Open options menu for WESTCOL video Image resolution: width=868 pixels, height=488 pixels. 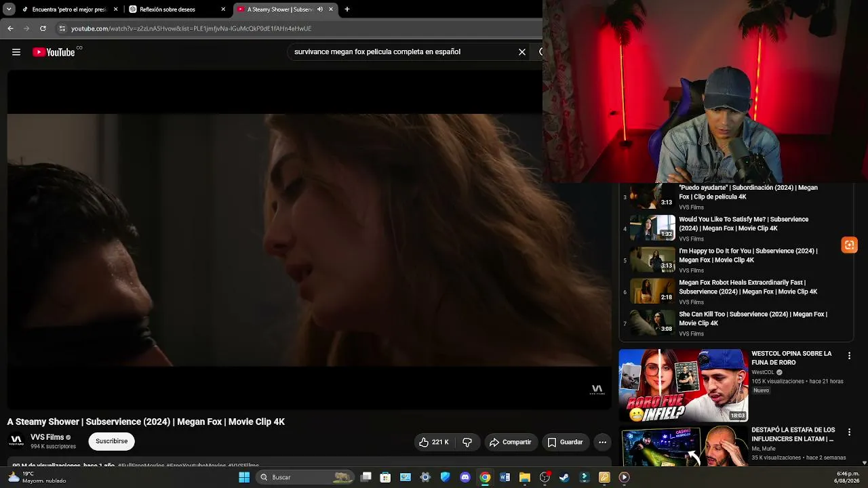tap(849, 355)
